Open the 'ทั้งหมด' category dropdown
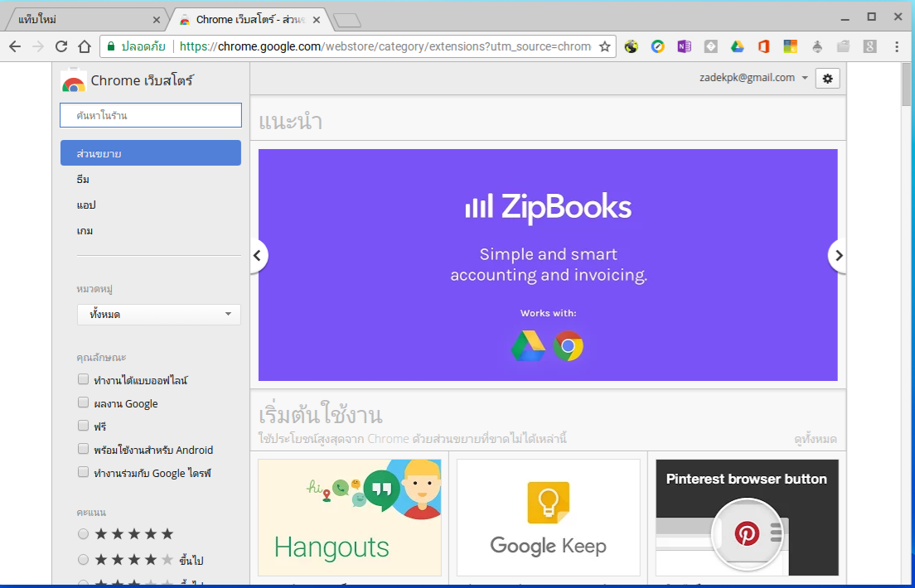Screen dimensions: 915x588 [159, 315]
